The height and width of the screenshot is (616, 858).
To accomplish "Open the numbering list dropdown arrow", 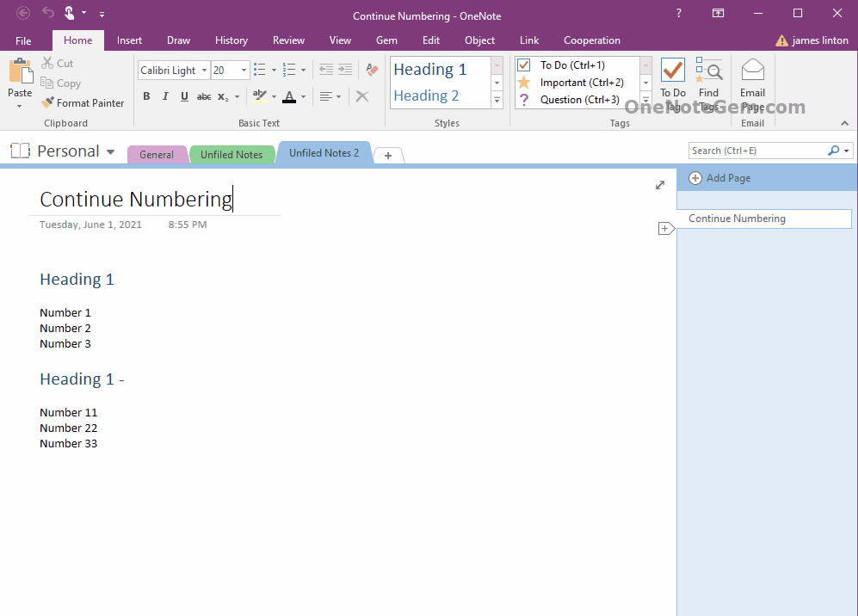I will point(303,70).
